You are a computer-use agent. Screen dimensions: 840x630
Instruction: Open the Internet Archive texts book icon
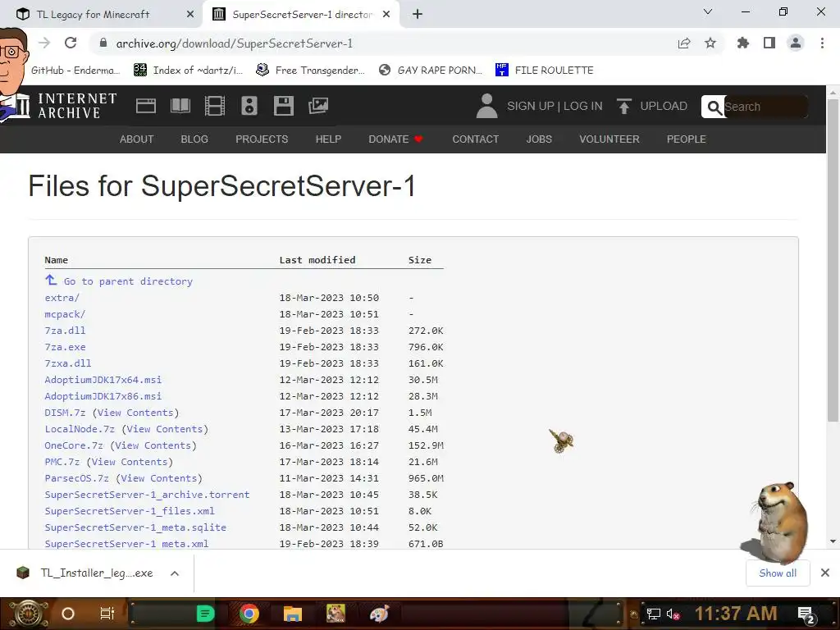pos(180,106)
